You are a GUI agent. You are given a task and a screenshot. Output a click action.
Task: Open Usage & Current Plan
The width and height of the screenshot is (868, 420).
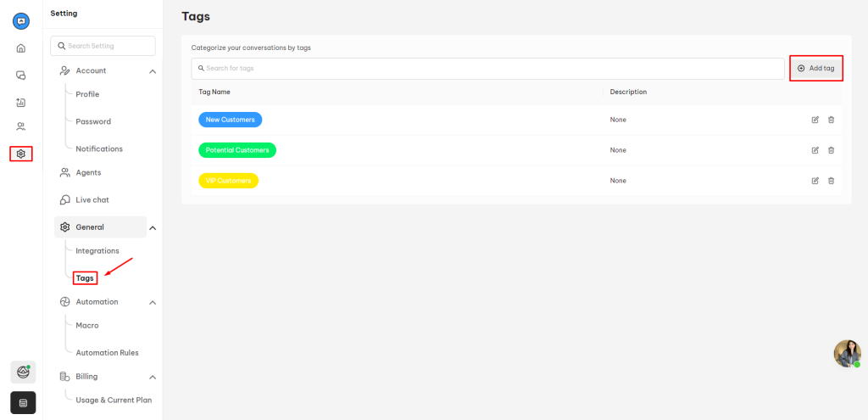coord(114,400)
